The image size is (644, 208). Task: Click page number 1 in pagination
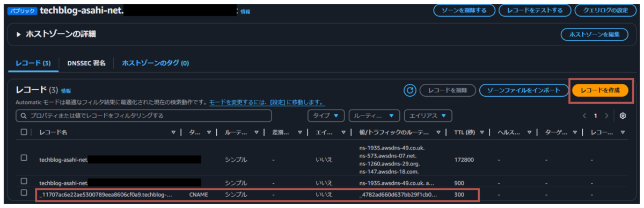coord(595,116)
